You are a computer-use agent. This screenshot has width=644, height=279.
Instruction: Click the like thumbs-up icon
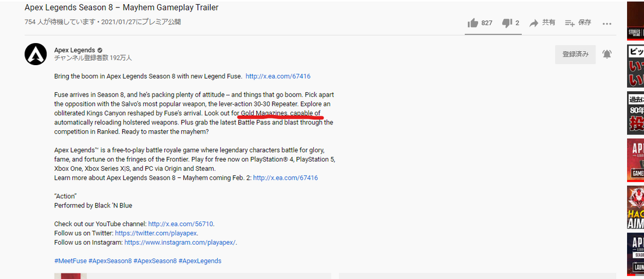pyautogui.click(x=473, y=23)
